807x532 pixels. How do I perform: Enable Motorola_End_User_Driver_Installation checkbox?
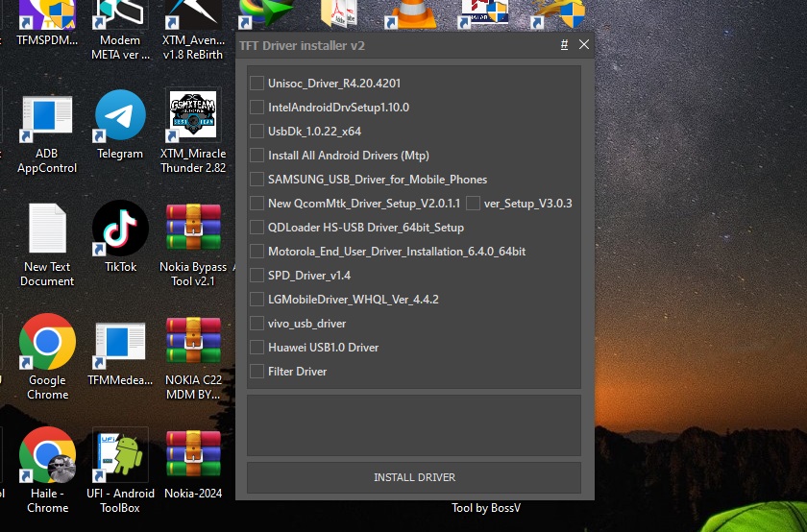pyautogui.click(x=257, y=251)
